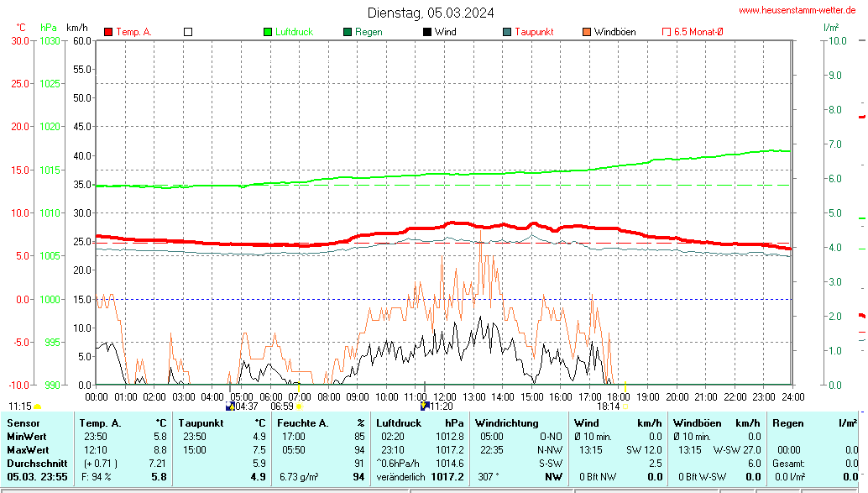
Task: Pick the bright green Luftdruck color swatch
Action: pyautogui.click(x=268, y=32)
